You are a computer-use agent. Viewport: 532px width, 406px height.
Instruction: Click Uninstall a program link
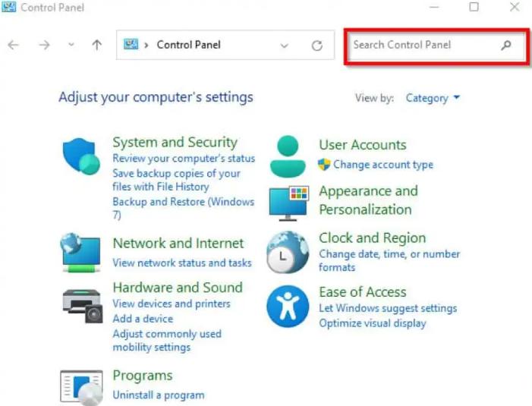point(159,395)
